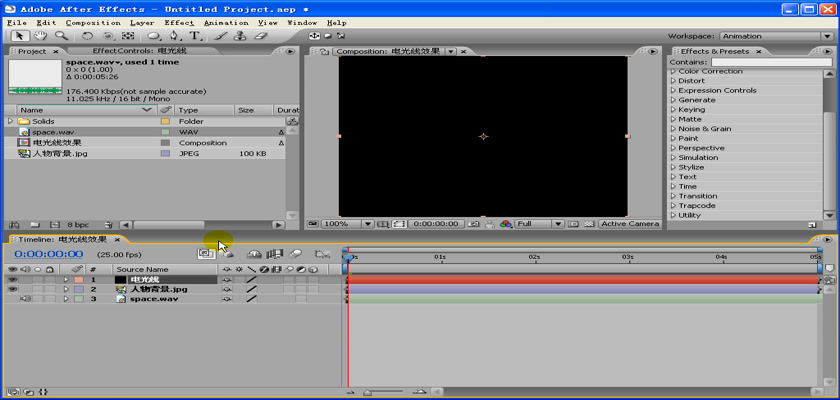Open the 100% magnification dropdown

pyautogui.click(x=347, y=224)
